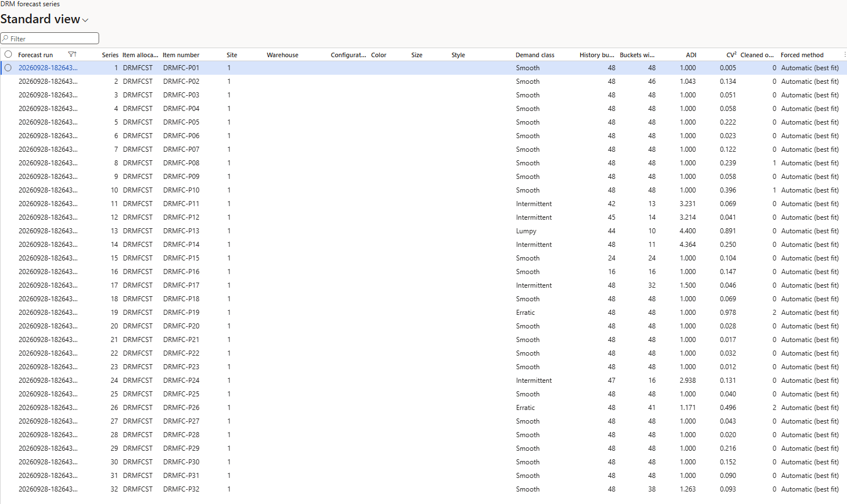Select the row checkbox for DRMFC-P01
Screen dimensions: 847x504
point(8,68)
